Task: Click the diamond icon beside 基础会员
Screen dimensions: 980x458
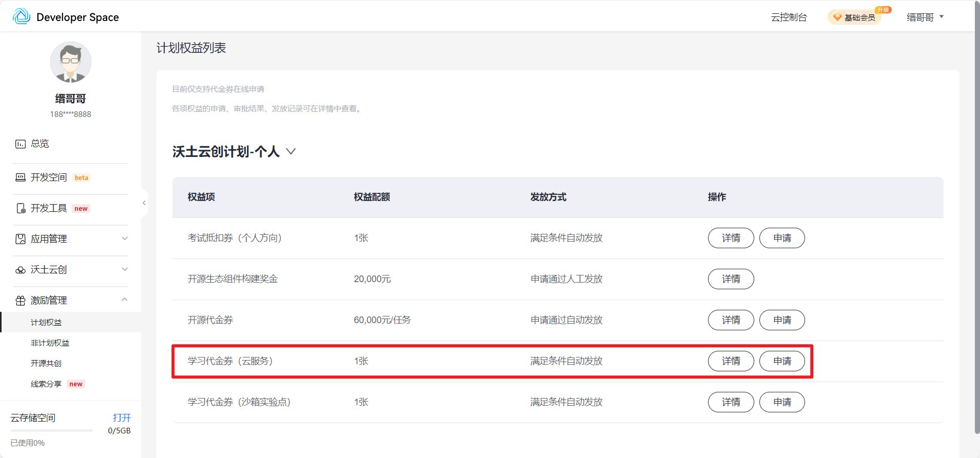Action: tap(837, 17)
